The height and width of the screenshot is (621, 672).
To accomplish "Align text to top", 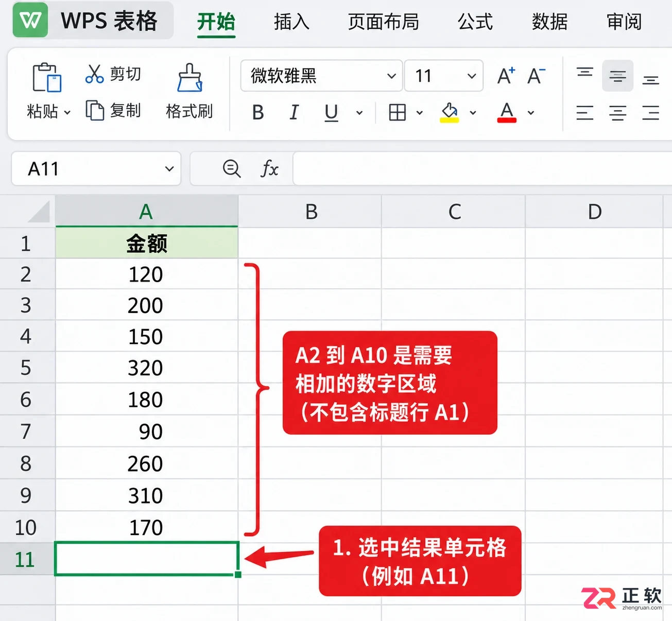I will click(585, 73).
